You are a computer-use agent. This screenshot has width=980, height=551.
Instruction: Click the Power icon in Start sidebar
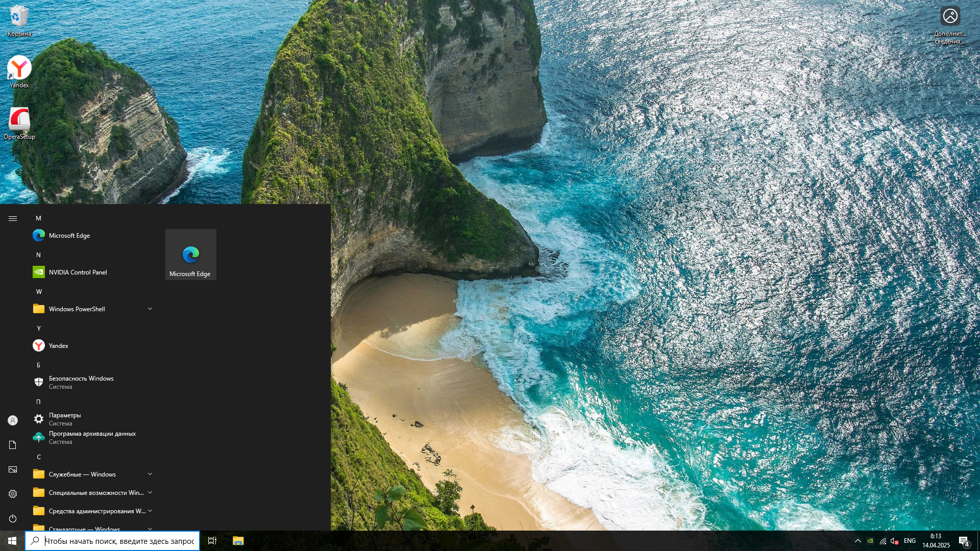tap(13, 518)
